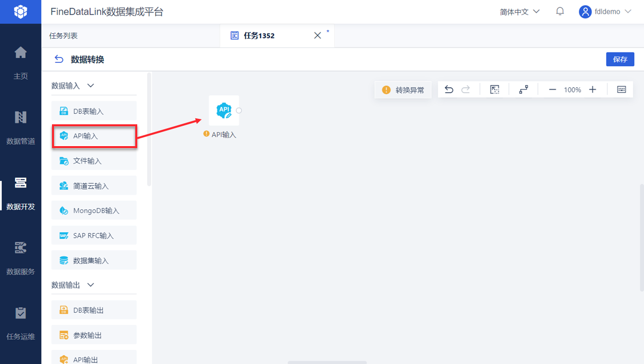Click the undo arrow in canvas toolbar
This screenshot has height=364, width=644.
[449, 90]
